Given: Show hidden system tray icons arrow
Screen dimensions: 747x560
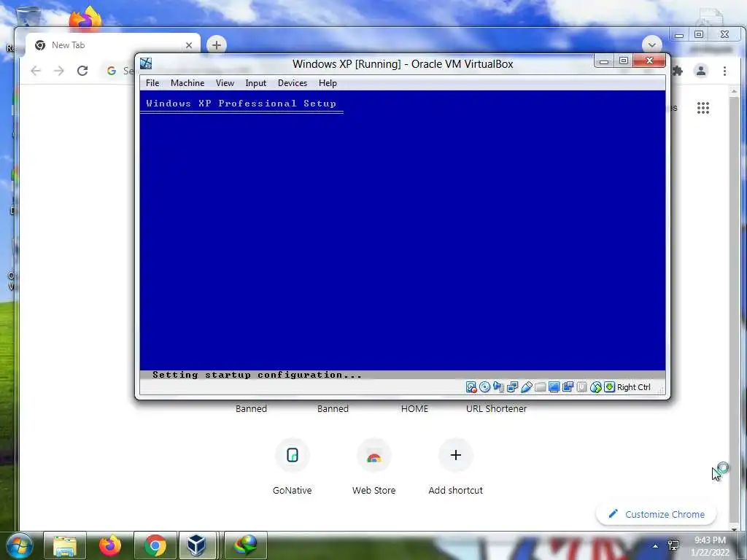Looking at the screenshot, I should (656, 546).
